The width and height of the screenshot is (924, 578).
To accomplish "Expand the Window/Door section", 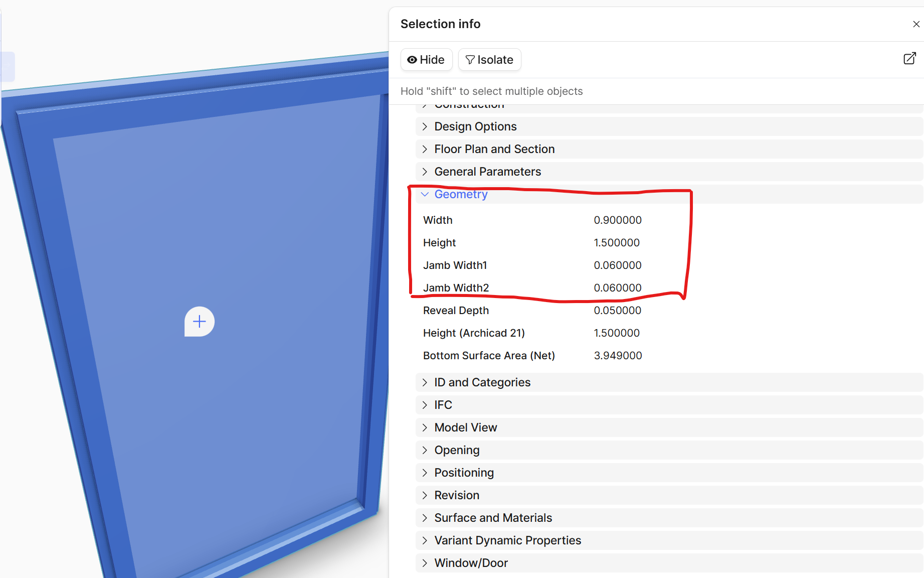I will (669, 563).
